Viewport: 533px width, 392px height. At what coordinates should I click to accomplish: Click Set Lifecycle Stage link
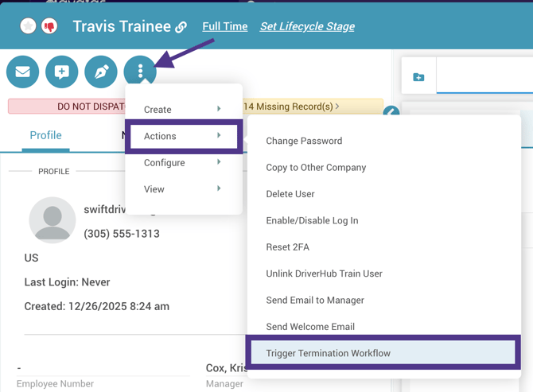307,26
